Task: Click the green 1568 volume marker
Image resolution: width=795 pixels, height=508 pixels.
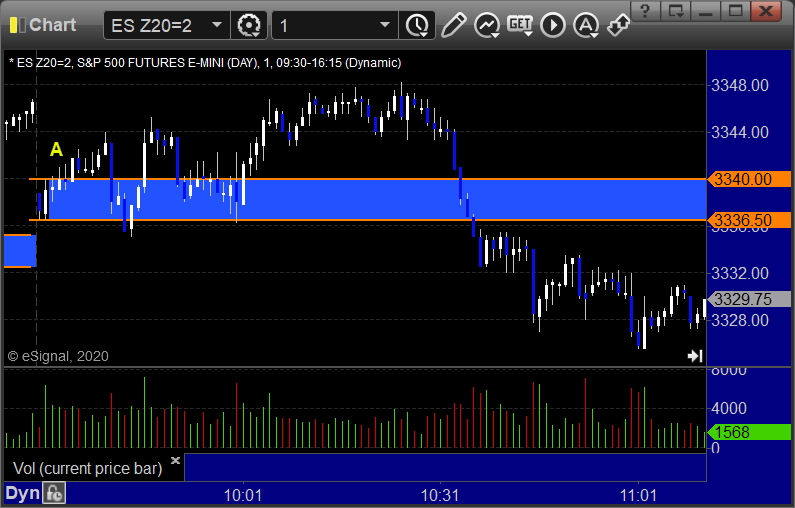Action: pyautogui.click(x=749, y=432)
